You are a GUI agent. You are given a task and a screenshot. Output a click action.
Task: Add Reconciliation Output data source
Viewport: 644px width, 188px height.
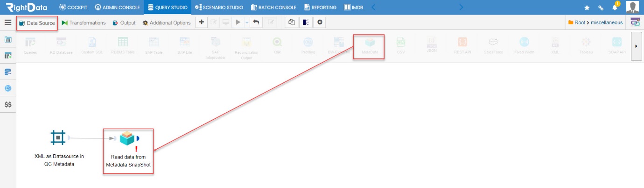(x=246, y=48)
